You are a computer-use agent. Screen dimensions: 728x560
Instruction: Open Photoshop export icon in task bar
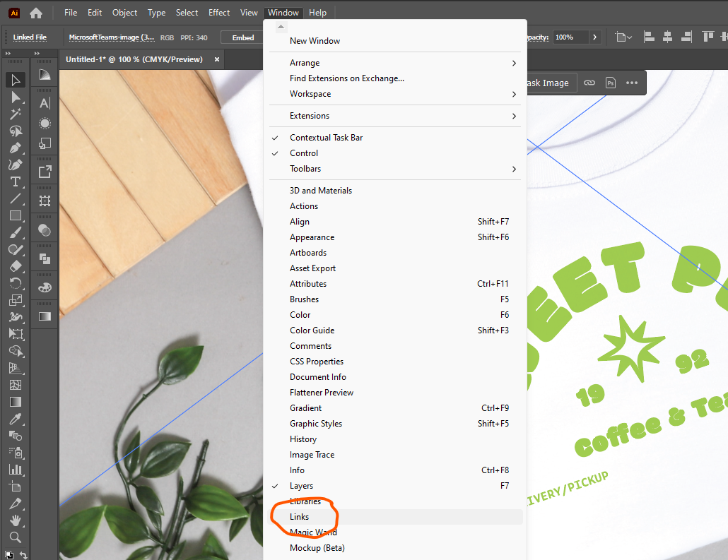[x=610, y=83]
